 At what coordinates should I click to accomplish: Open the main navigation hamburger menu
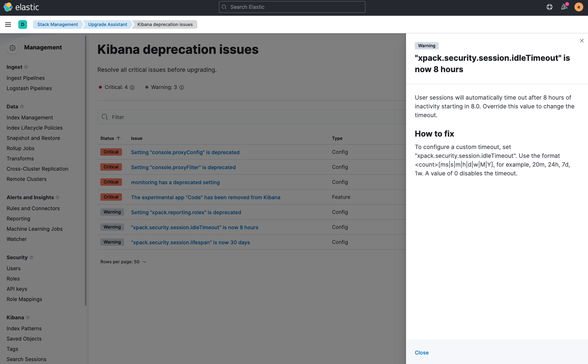(8, 25)
